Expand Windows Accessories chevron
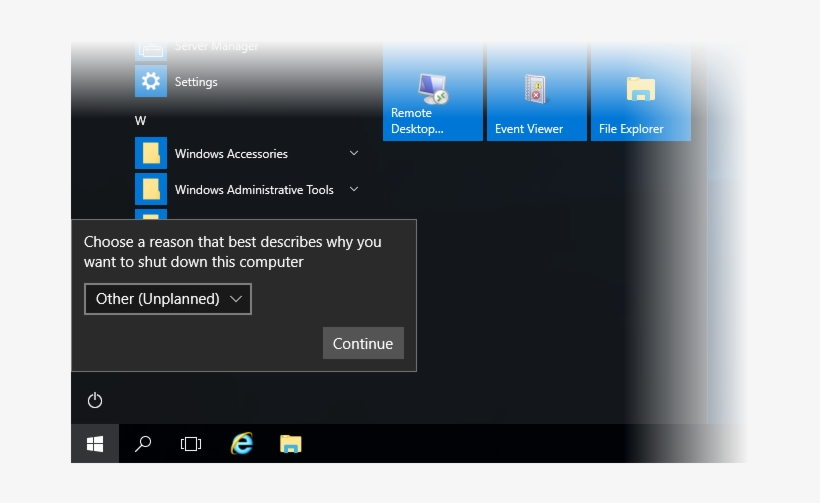 [354, 153]
